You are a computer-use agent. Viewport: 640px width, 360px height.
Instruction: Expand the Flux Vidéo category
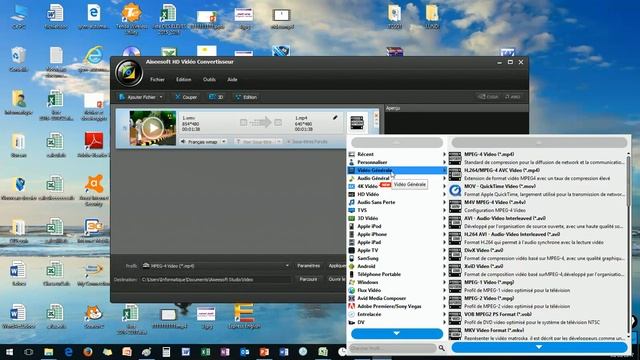[x=397, y=290]
